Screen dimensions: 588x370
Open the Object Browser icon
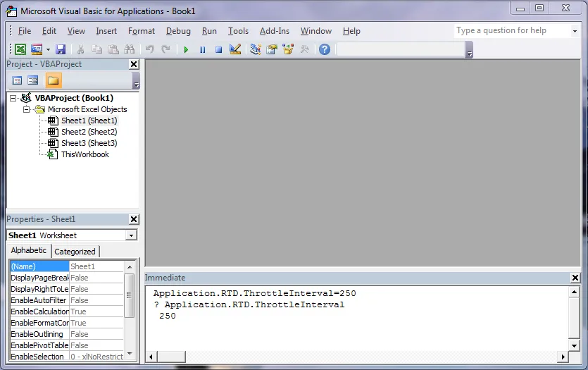(288, 49)
